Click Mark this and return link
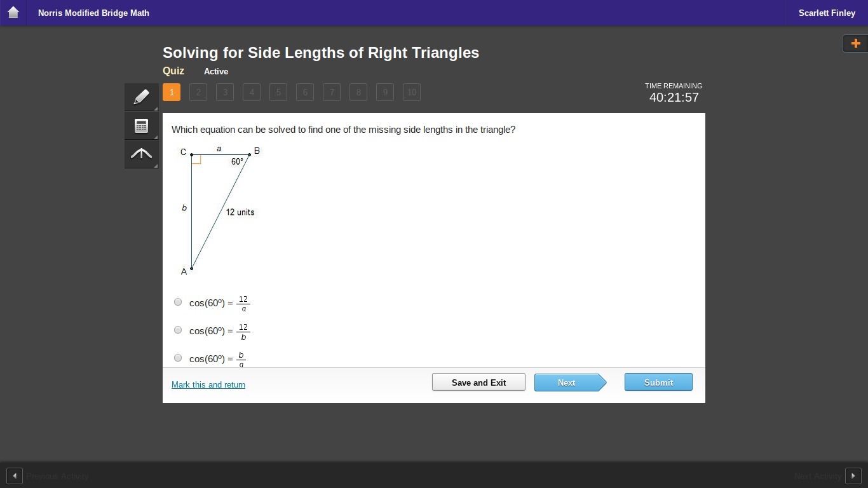The width and height of the screenshot is (868, 488). (208, 384)
